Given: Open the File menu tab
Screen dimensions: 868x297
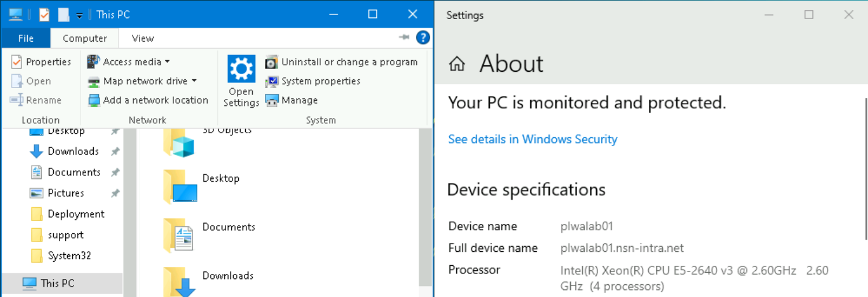Looking at the screenshot, I should click(26, 38).
